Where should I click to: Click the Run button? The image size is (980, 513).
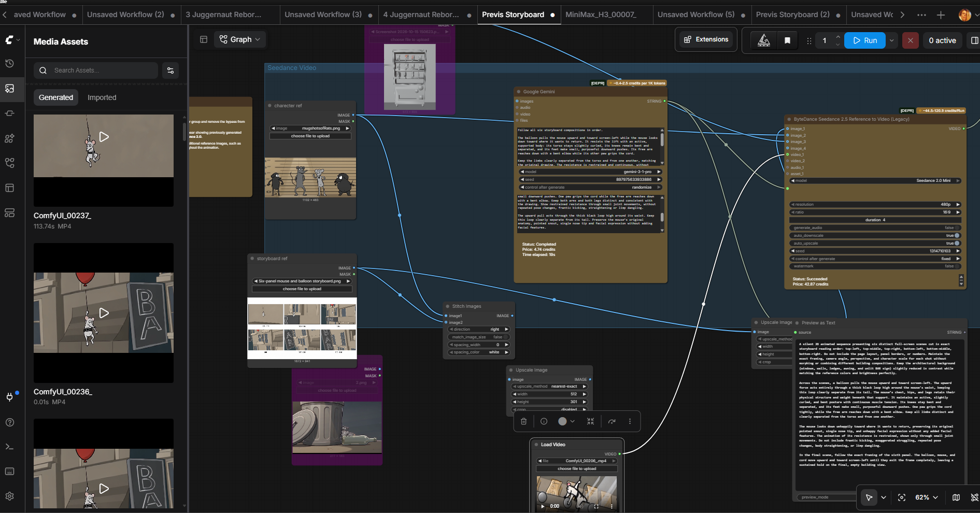pos(865,40)
